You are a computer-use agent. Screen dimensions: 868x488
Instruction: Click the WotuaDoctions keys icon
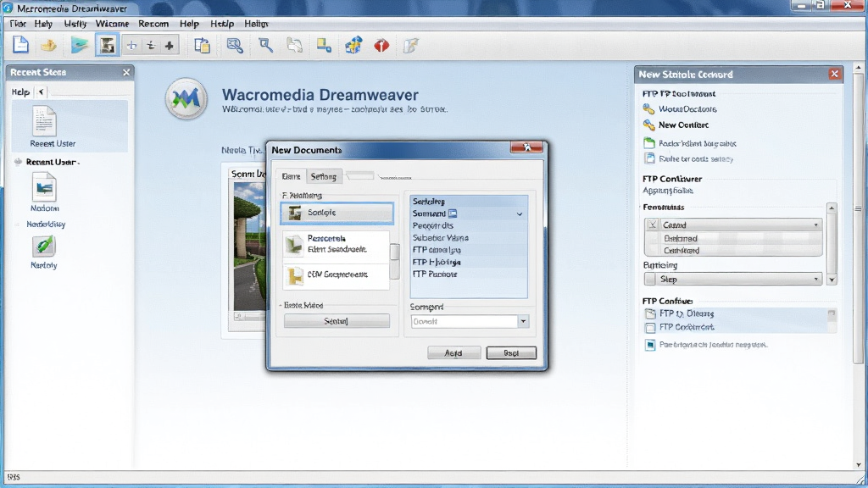pyautogui.click(x=648, y=109)
